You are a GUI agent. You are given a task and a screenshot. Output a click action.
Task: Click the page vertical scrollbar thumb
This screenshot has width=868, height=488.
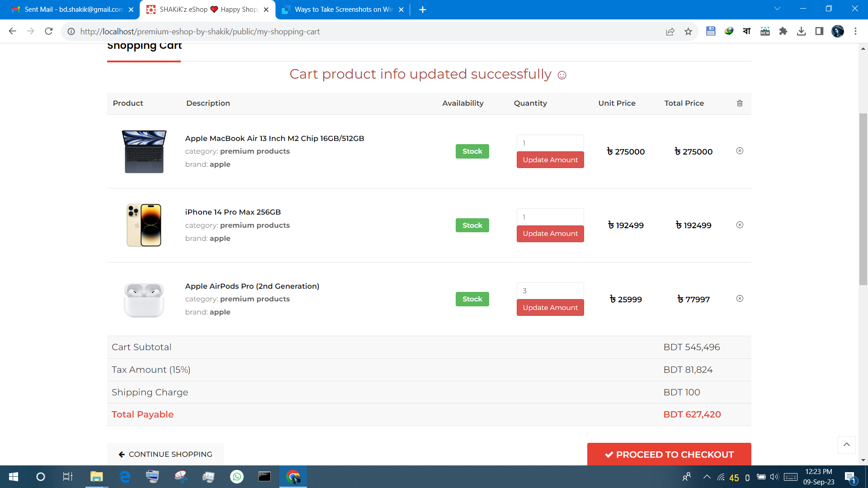click(x=863, y=199)
